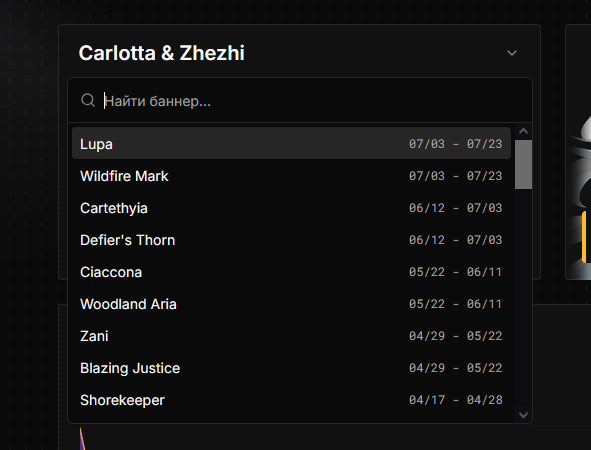Image resolution: width=591 pixels, height=450 pixels.
Task: Pick the Defier's Thorn banner
Action: pyautogui.click(x=291, y=240)
